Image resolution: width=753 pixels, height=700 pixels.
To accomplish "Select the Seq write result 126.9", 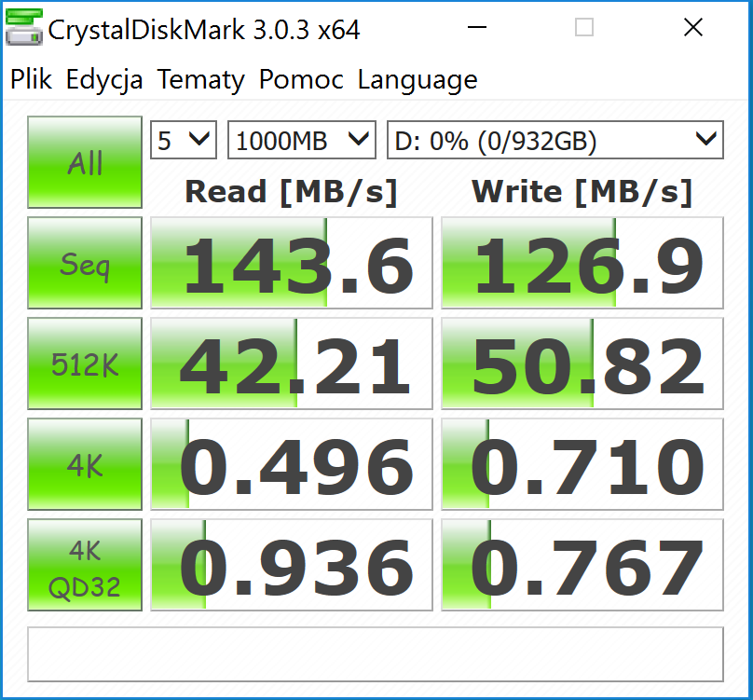I will 582,263.
